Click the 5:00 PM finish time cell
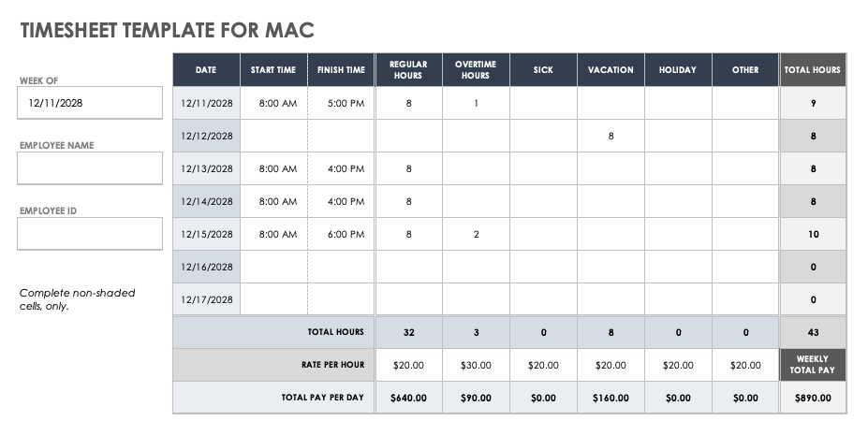The width and height of the screenshot is (868, 435). [342, 104]
